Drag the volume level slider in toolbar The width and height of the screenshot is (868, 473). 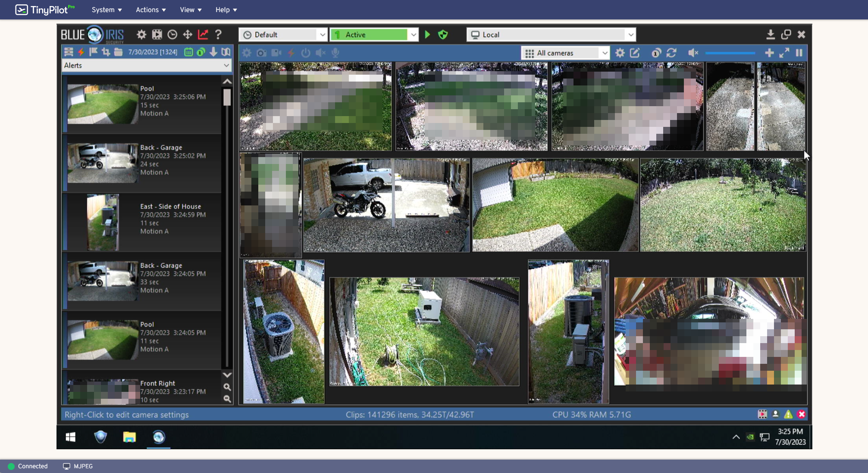click(730, 52)
